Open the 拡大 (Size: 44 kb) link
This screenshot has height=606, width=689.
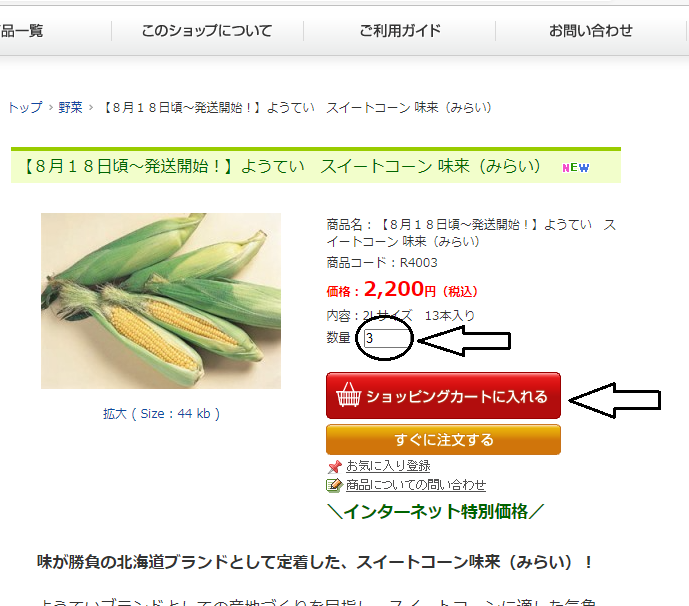161,414
